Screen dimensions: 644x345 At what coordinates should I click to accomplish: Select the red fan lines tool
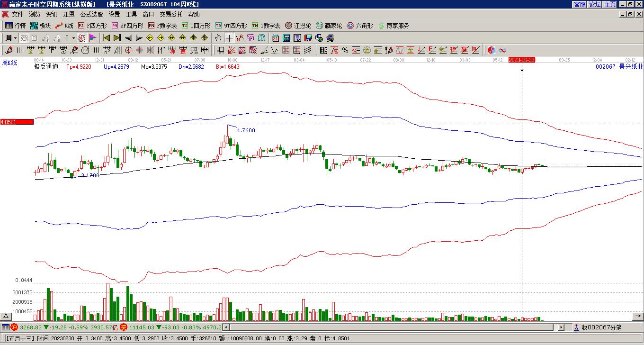pos(231,50)
